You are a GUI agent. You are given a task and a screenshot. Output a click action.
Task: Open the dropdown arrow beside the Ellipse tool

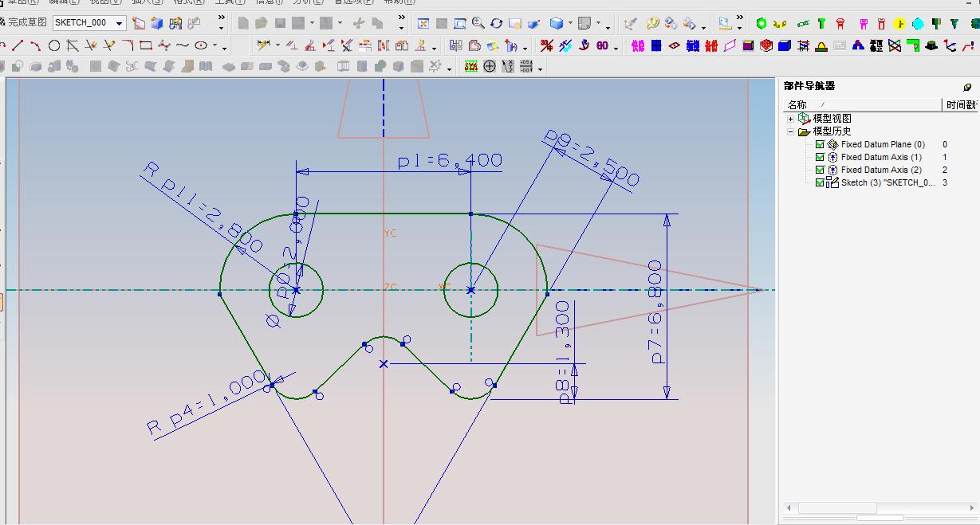214,46
